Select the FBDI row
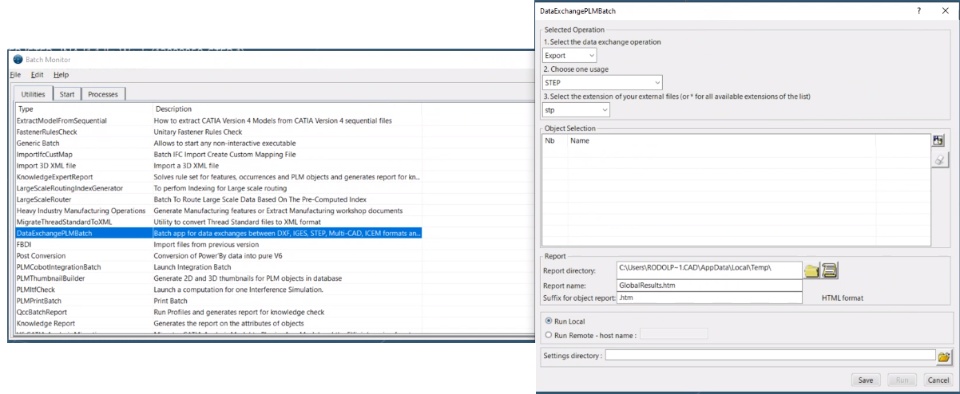 [219, 244]
